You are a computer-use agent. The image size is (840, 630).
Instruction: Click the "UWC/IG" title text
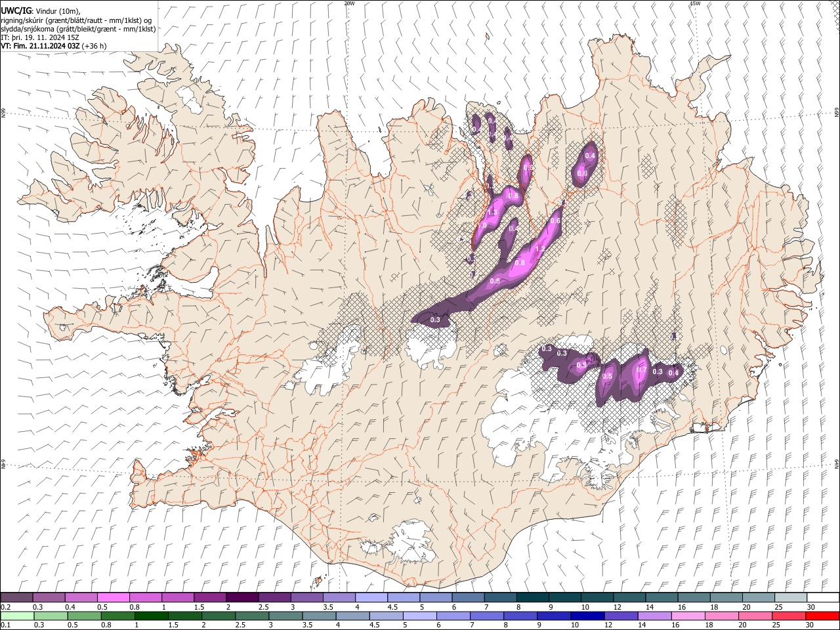point(16,11)
